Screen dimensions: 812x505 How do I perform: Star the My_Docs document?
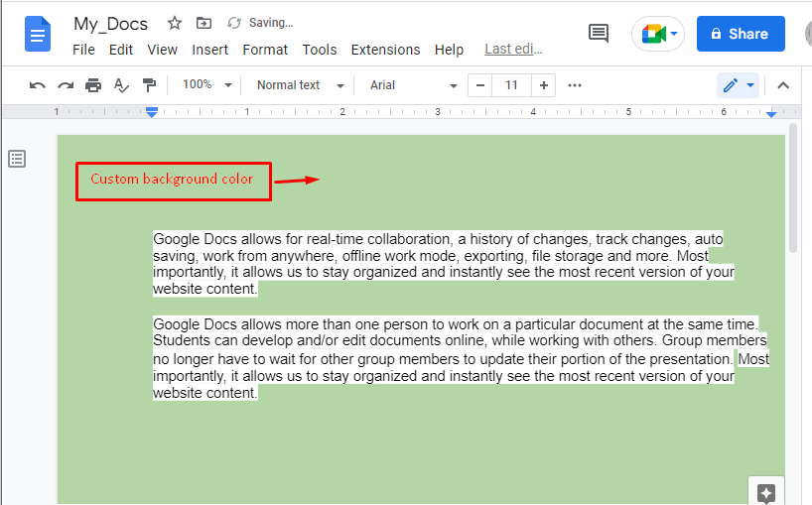(175, 23)
